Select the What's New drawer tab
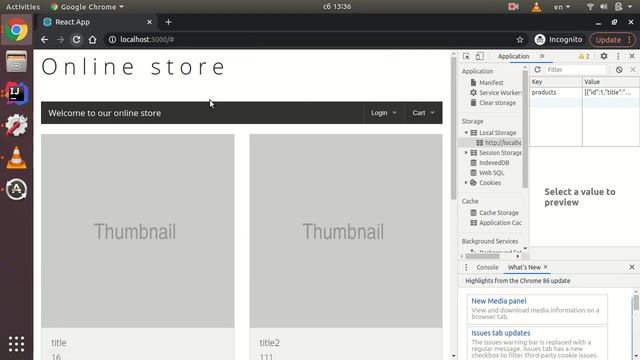The height and width of the screenshot is (360, 640). click(524, 267)
